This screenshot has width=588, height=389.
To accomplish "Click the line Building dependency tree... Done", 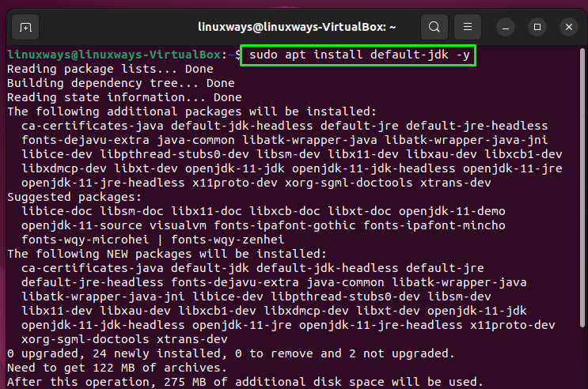I will pyautogui.click(x=121, y=83).
